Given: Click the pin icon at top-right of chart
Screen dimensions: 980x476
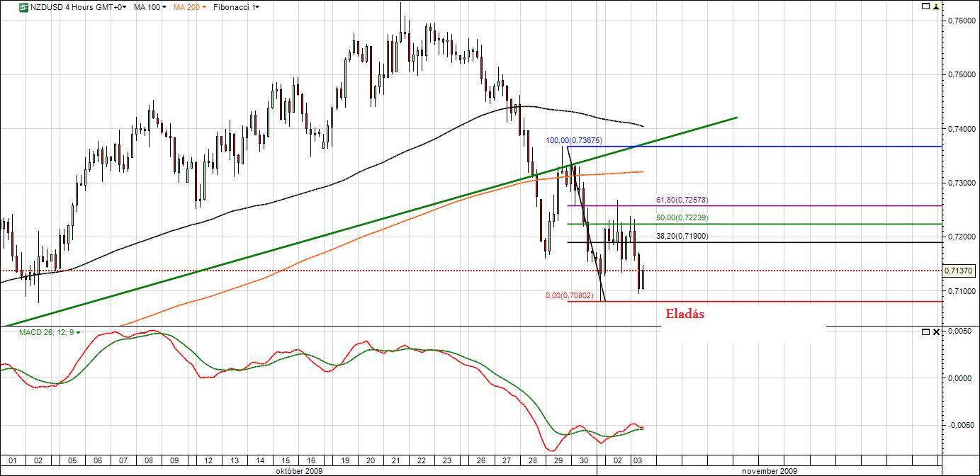Looking at the screenshot, I should pos(936,6).
